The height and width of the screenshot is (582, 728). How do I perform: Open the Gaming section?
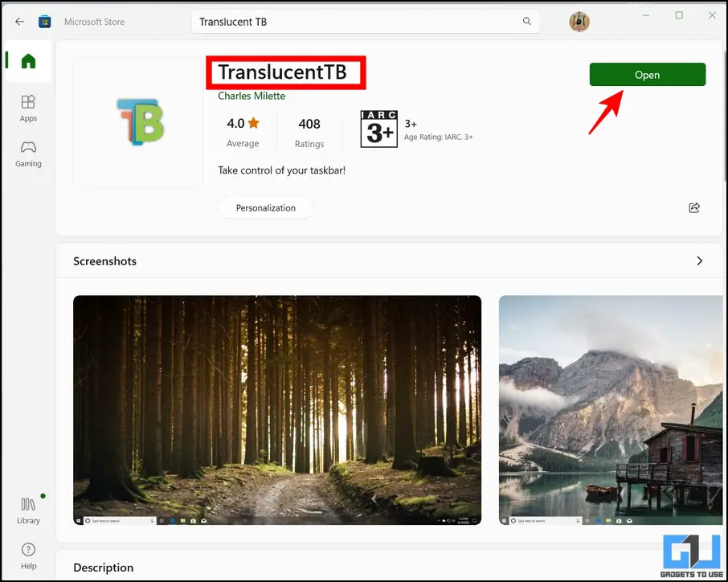[x=28, y=154]
